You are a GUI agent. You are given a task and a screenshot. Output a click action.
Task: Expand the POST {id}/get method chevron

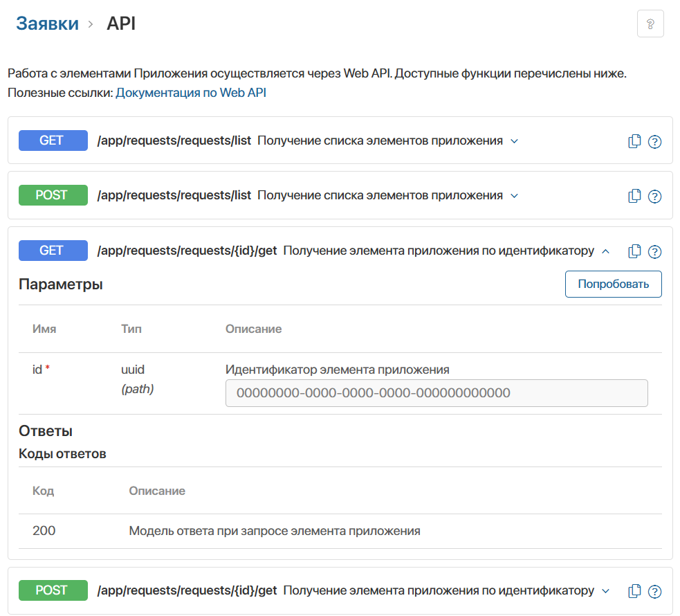click(x=606, y=591)
